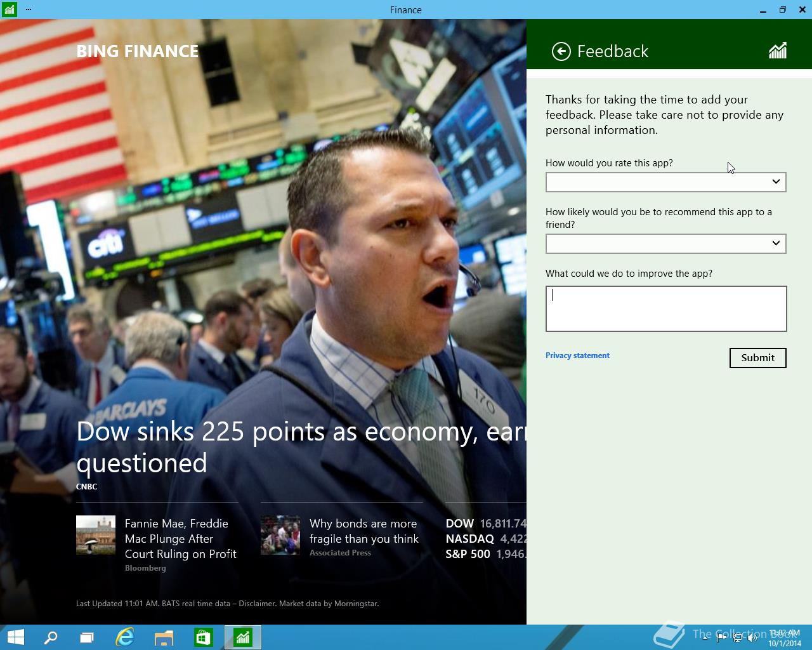
Task: Switch to the Finance app on the taskbar
Action: tap(243, 637)
